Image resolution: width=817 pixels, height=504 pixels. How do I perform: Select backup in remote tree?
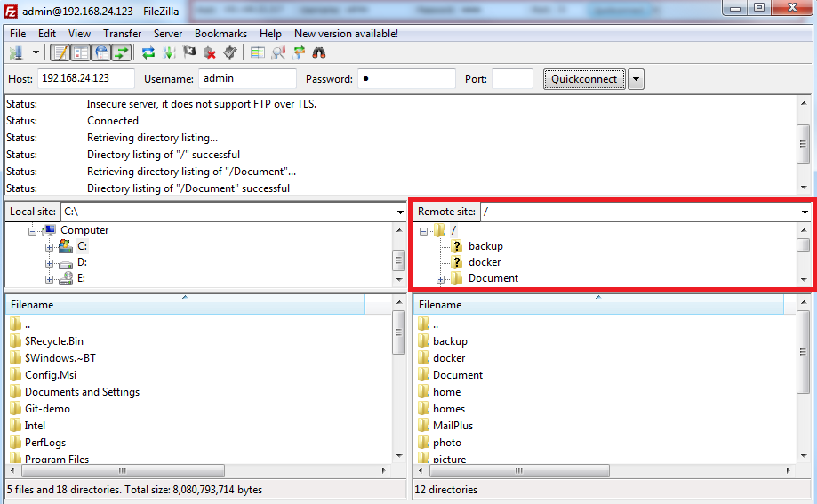485,246
